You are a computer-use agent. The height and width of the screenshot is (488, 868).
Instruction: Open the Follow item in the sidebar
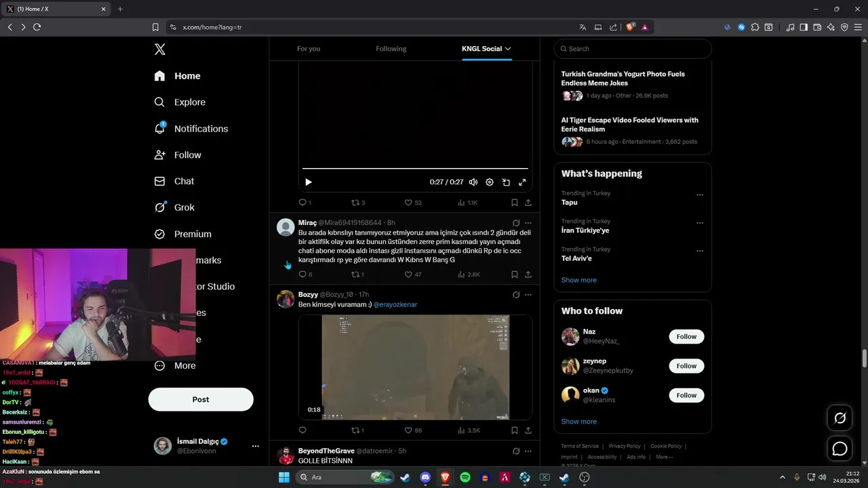coord(178,155)
